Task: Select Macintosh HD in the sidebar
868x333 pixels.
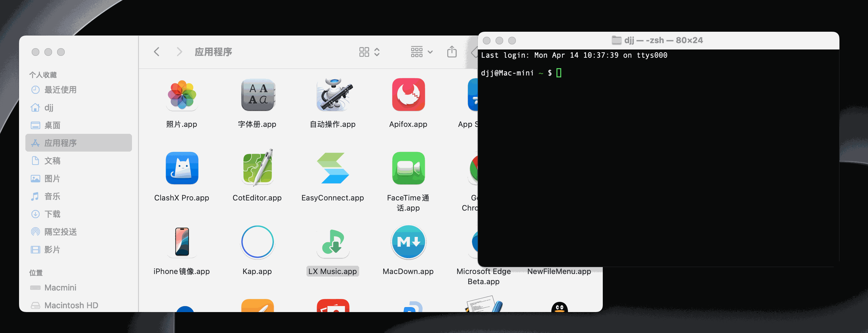Action: click(x=78, y=305)
